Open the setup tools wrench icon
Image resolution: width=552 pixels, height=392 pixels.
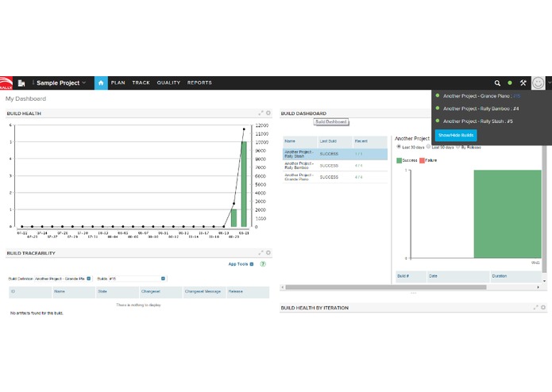(x=523, y=83)
